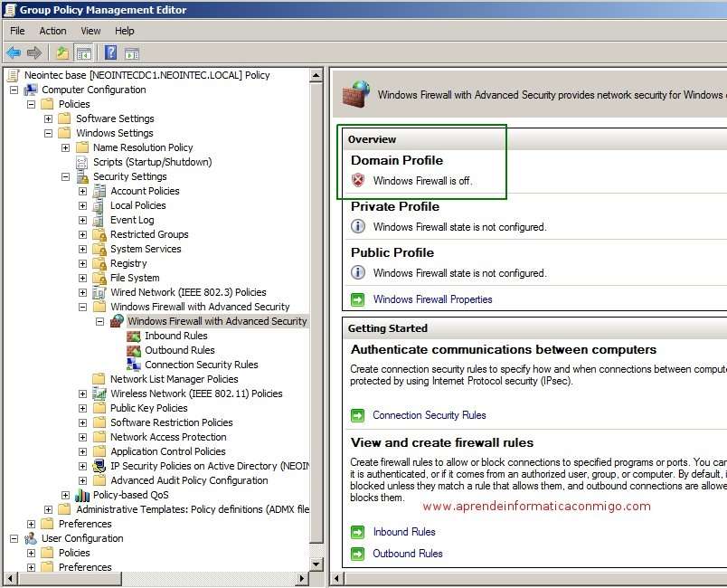727x588 pixels.
Task: Open the Outbound Rules link in Getting Started
Action: pos(408,554)
